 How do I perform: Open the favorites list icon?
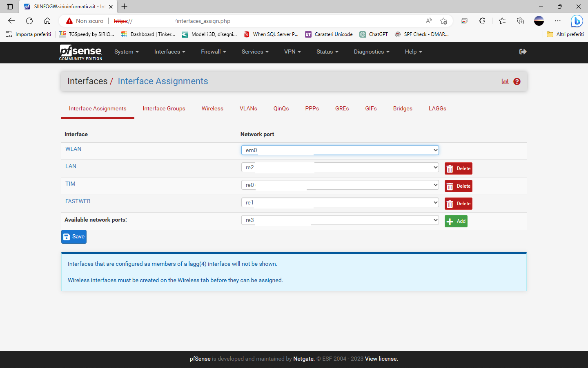(502, 21)
